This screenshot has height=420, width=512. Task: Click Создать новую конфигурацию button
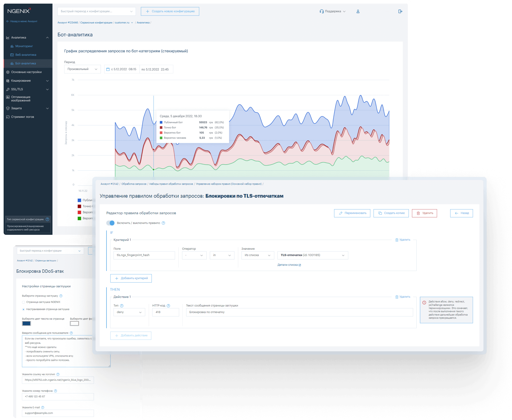[x=170, y=11]
